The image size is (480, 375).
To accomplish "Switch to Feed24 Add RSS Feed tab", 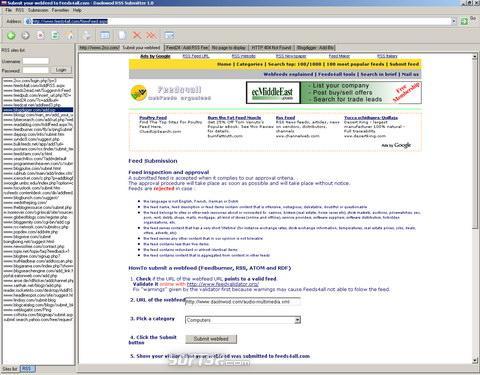I will 187,48.
